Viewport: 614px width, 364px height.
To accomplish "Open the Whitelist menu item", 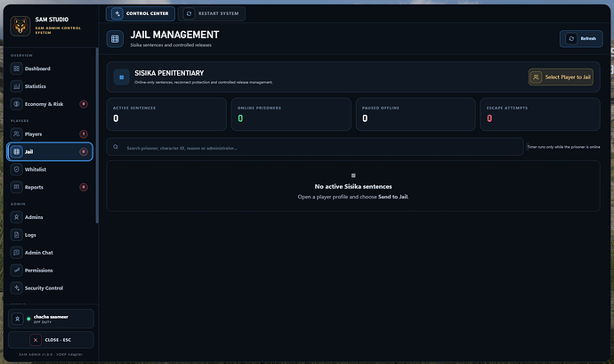I will tap(50, 169).
